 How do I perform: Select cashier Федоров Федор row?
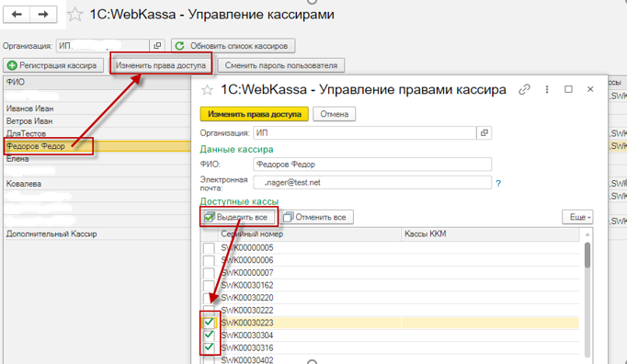pos(97,146)
